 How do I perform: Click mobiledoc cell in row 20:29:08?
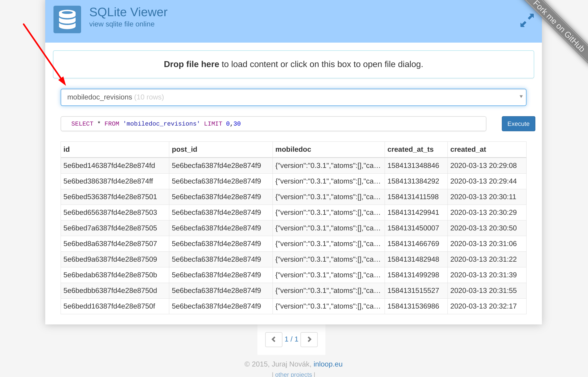coord(329,166)
